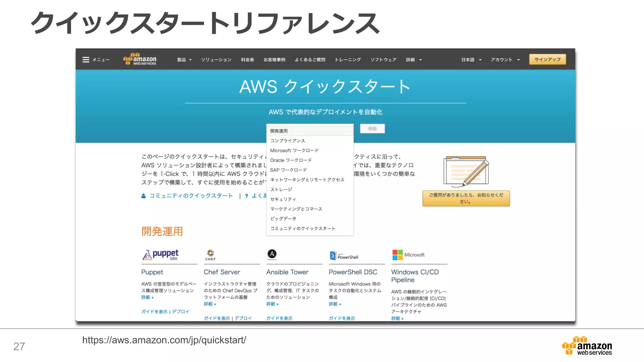Open トレーニング in the navbar
This screenshot has width=644, height=362.
coord(347,60)
